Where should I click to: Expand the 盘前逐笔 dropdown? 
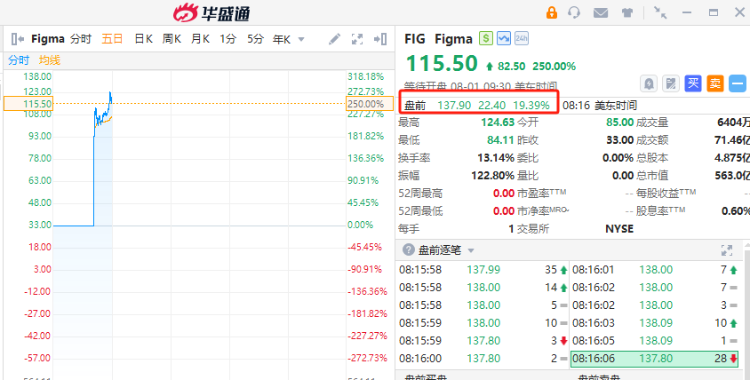(x=471, y=250)
